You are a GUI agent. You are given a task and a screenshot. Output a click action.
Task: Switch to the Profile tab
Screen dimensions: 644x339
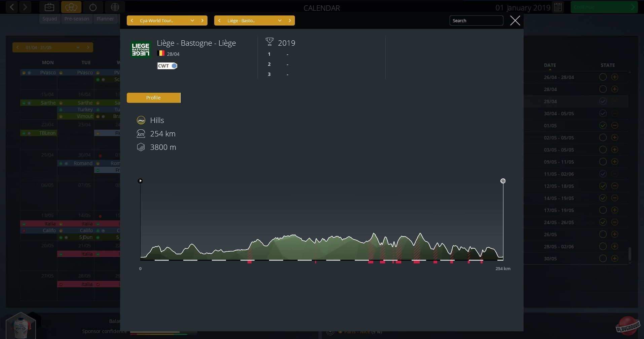click(153, 98)
